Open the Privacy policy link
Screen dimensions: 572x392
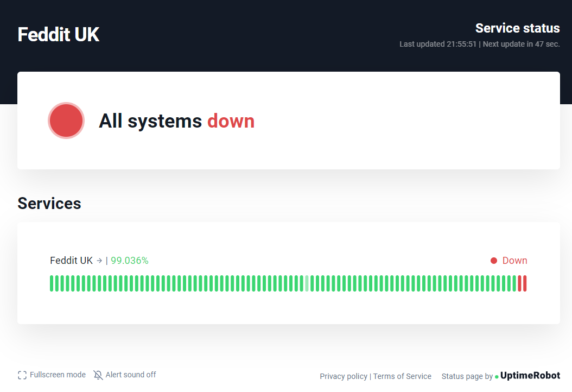[344, 376]
